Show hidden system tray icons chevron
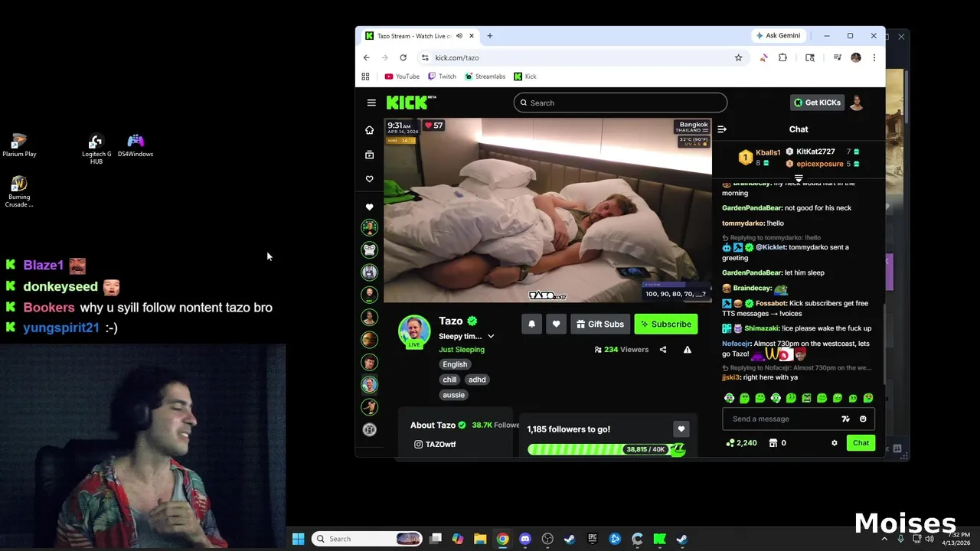This screenshot has width=980, height=551. (884, 539)
